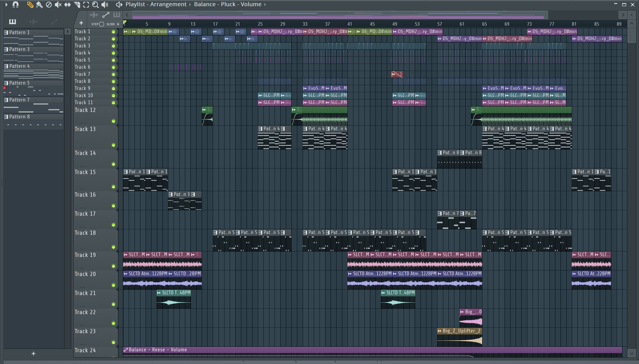Viewport: 639px width, 364px height.
Task: Mute Track 19 using green LED
Action: tap(113, 266)
